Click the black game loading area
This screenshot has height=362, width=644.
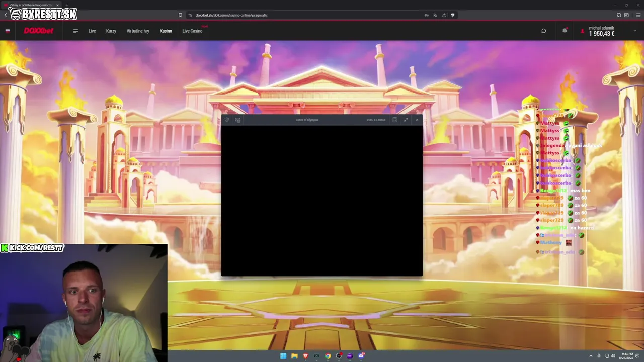[x=322, y=201]
